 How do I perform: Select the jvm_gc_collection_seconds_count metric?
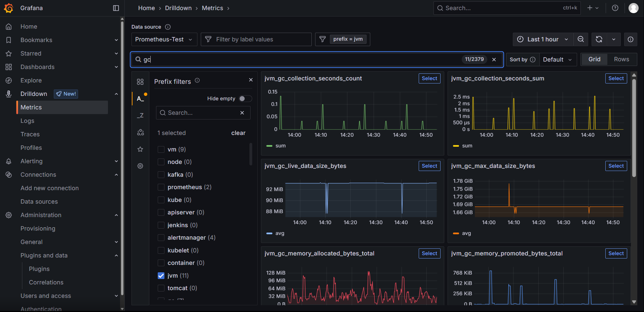click(x=429, y=78)
